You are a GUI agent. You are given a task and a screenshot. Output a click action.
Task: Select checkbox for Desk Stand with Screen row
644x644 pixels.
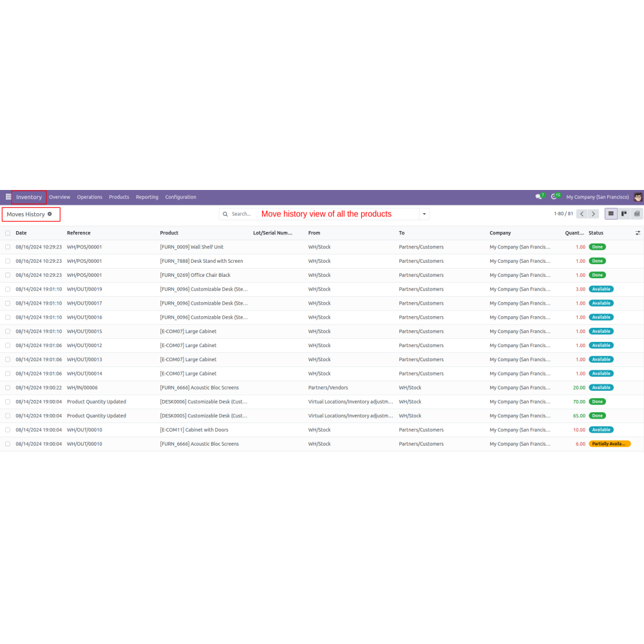8,261
